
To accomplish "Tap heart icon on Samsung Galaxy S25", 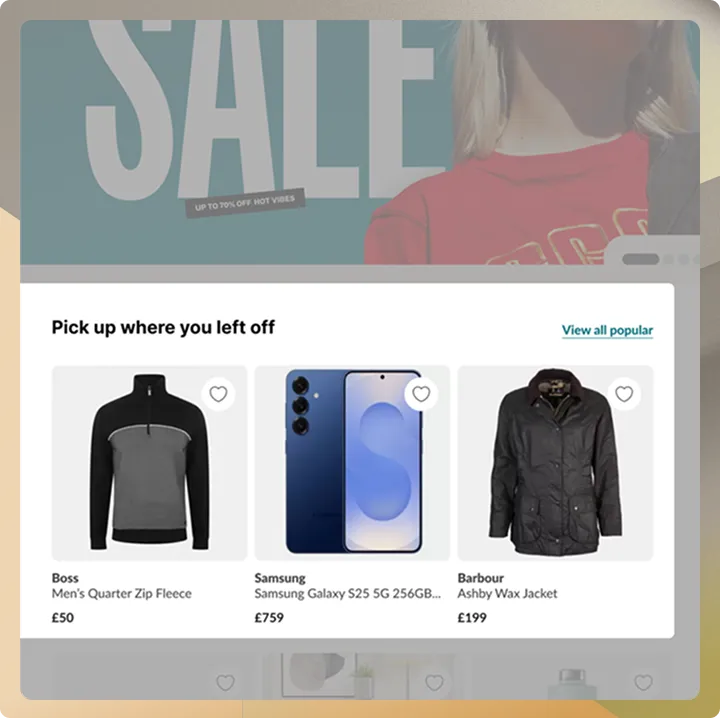I will 421,394.
